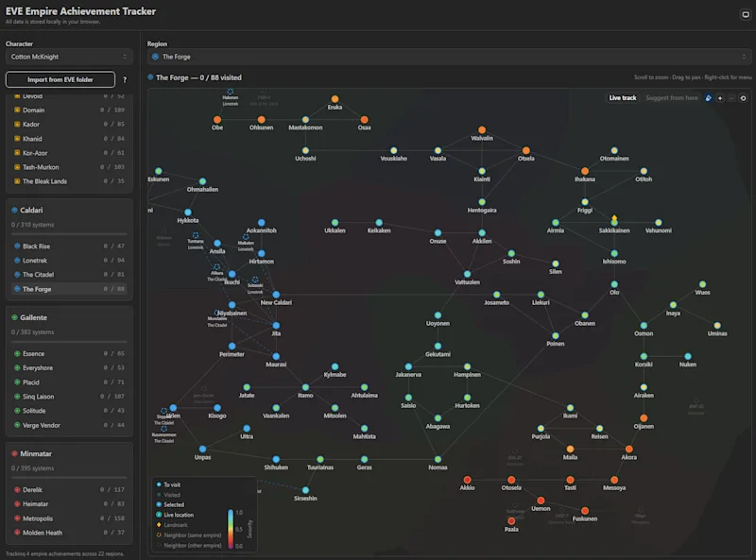Toggle the Live track option

tap(623, 98)
